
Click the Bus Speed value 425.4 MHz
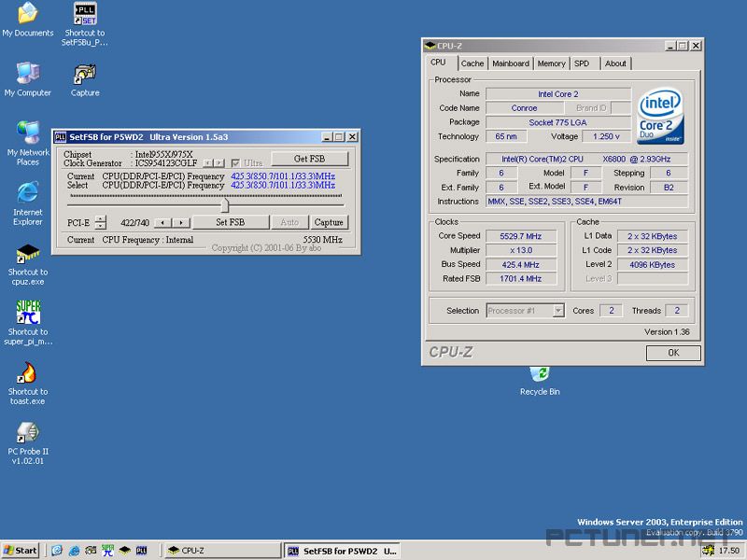[521, 265]
